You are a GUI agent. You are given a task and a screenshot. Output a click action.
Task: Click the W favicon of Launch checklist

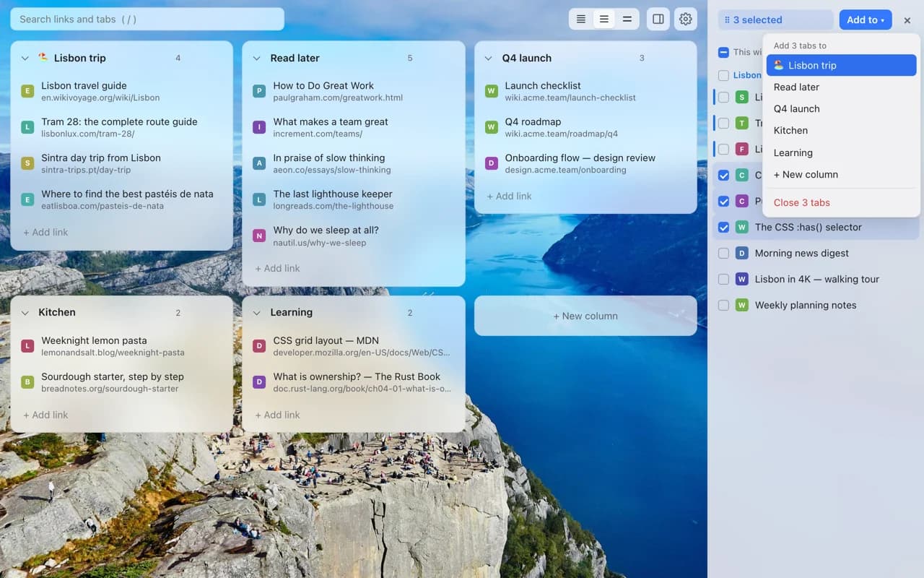(492, 91)
